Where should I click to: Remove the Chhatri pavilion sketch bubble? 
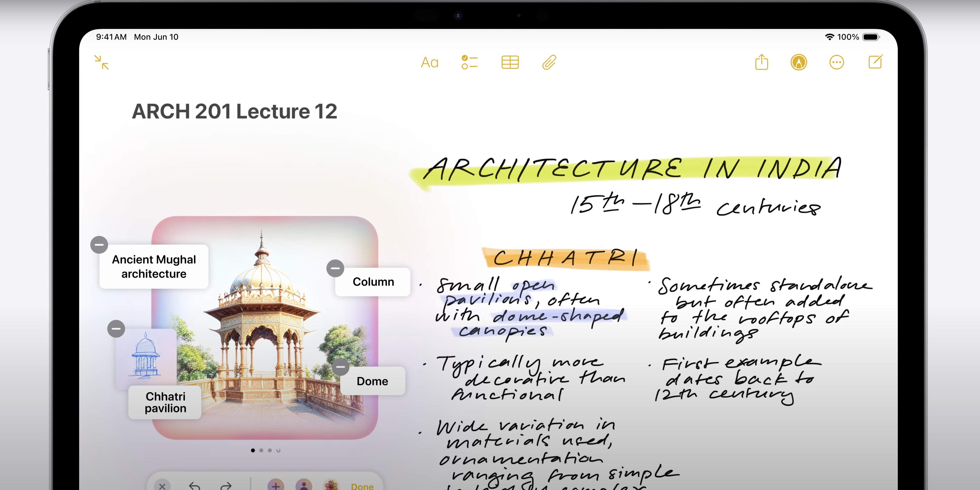(116, 329)
